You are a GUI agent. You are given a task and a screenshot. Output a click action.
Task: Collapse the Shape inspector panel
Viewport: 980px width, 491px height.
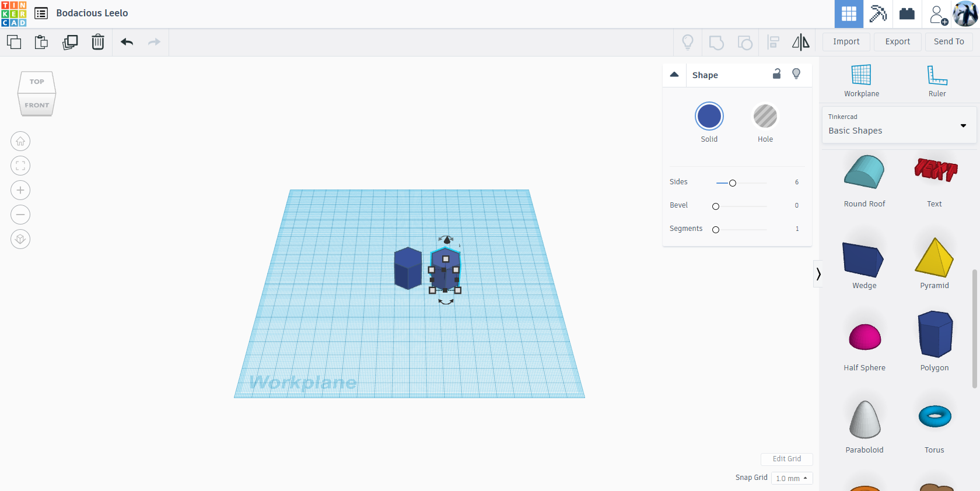click(x=674, y=75)
